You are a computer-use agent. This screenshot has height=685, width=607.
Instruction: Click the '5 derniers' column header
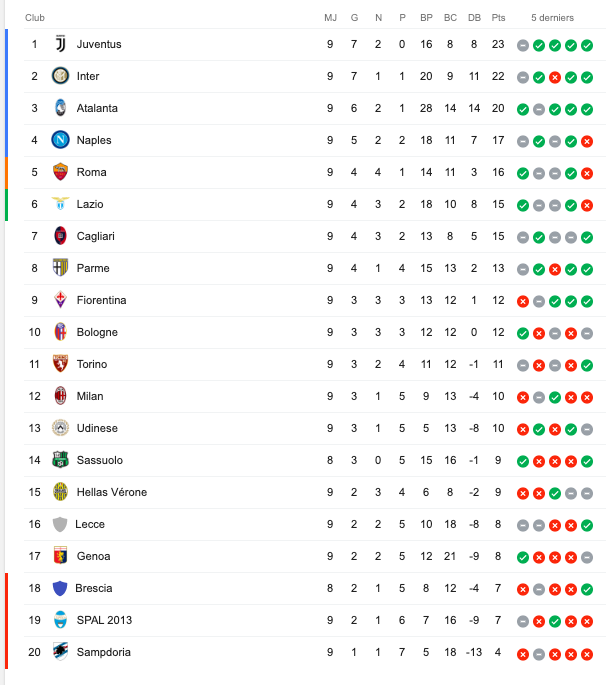pyautogui.click(x=553, y=18)
